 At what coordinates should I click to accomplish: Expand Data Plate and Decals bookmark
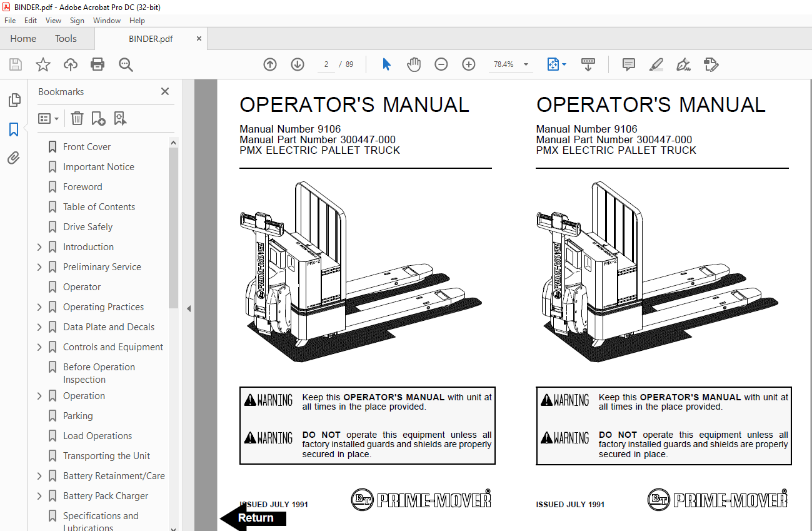pyautogui.click(x=40, y=327)
